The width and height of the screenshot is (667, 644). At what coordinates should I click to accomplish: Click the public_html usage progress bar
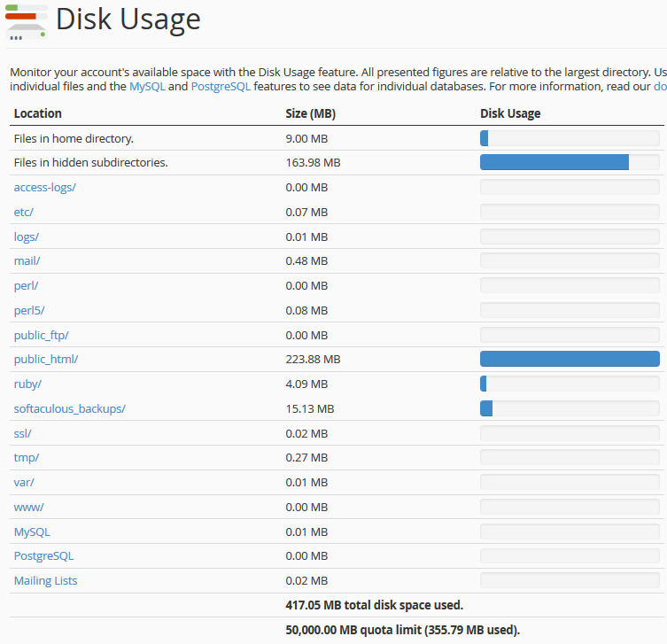click(570, 359)
